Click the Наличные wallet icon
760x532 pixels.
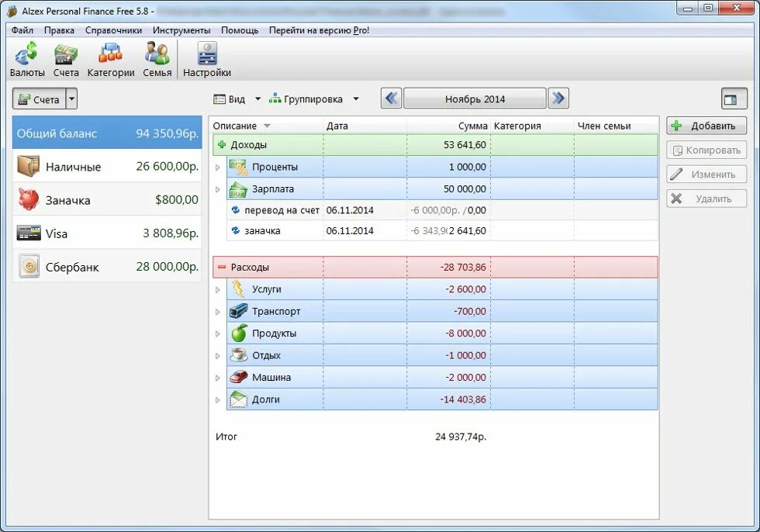coord(29,166)
